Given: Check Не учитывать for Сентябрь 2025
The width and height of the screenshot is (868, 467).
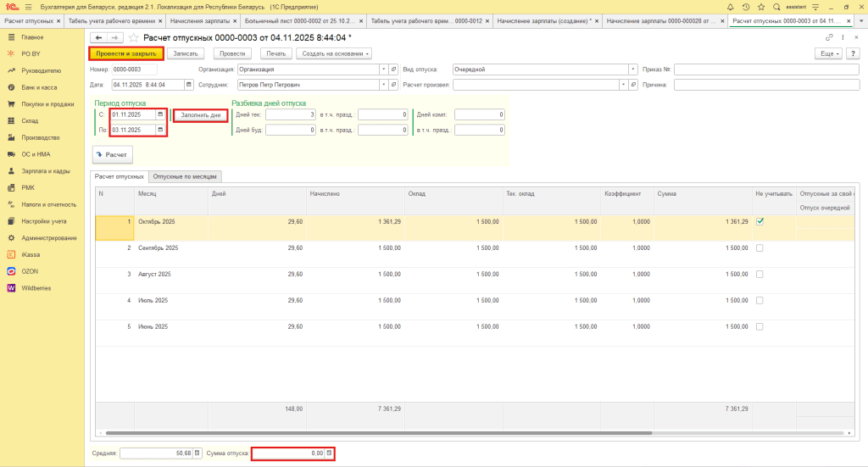Looking at the screenshot, I should tap(759, 247).
